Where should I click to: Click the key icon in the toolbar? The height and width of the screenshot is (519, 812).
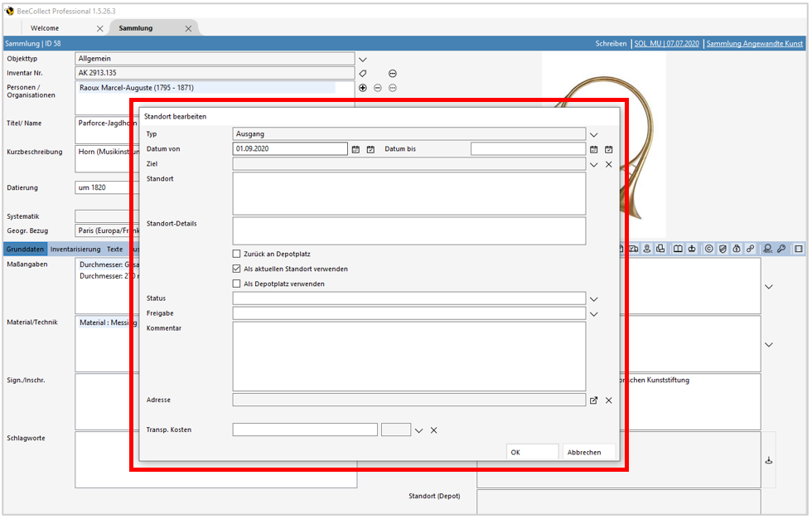[x=781, y=249]
